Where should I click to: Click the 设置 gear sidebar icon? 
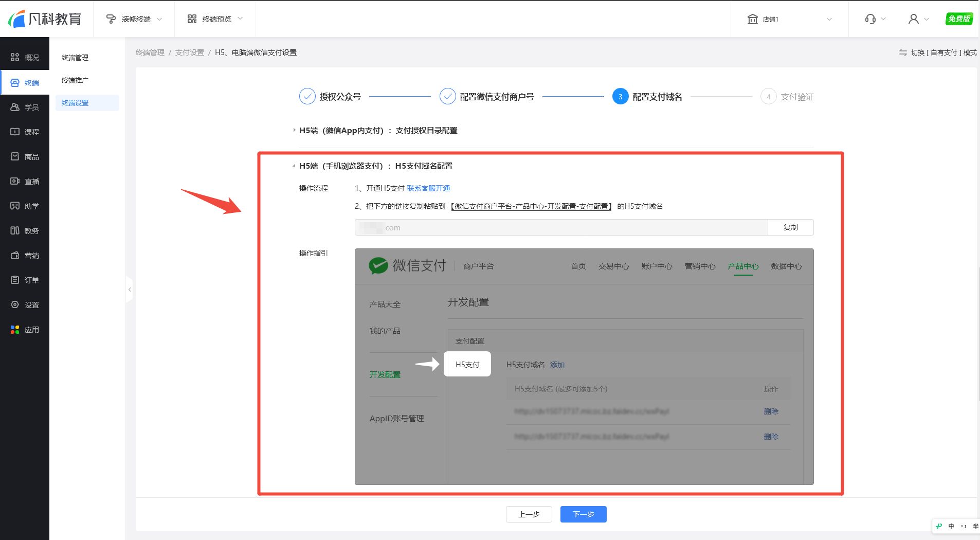tap(15, 304)
